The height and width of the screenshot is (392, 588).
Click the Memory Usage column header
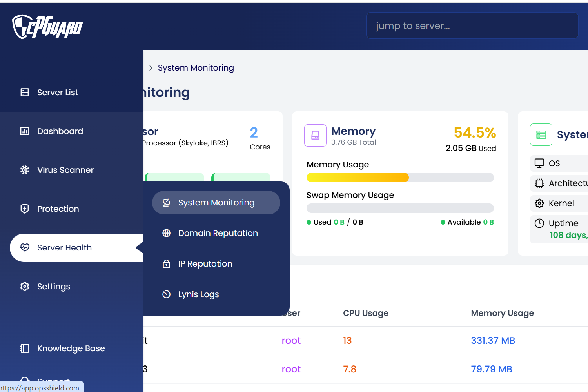[502, 313]
